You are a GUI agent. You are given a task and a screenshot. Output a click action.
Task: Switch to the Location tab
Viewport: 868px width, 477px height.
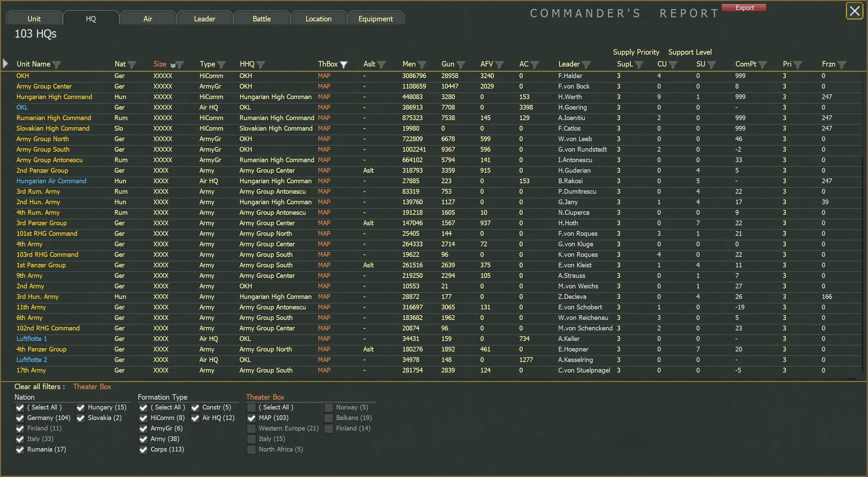(319, 18)
